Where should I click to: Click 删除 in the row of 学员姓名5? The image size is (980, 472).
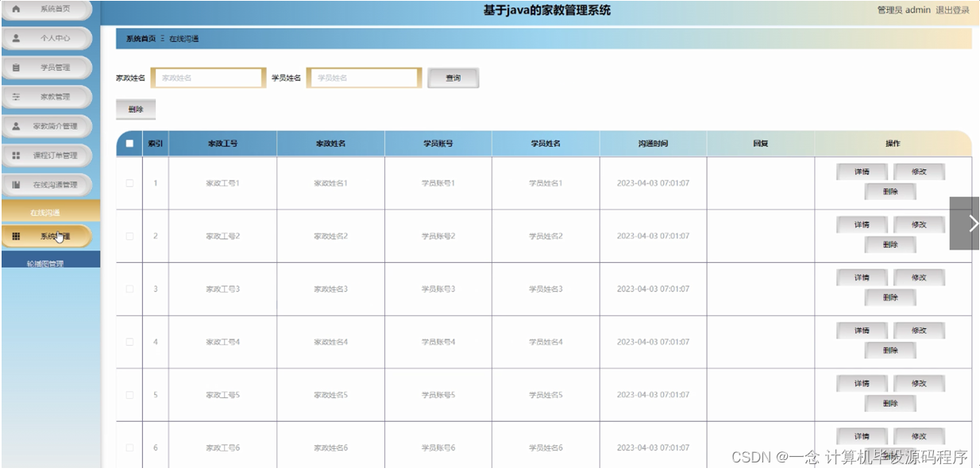click(x=890, y=404)
